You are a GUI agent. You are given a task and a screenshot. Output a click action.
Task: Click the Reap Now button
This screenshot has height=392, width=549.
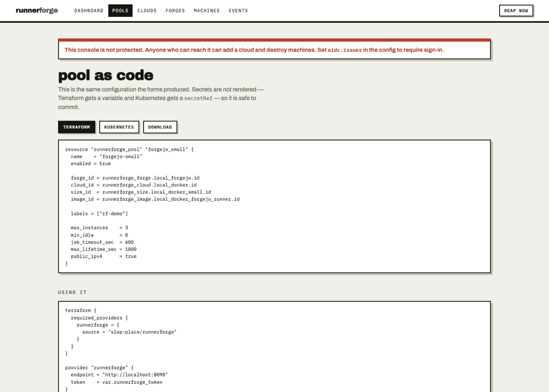pos(516,11)
